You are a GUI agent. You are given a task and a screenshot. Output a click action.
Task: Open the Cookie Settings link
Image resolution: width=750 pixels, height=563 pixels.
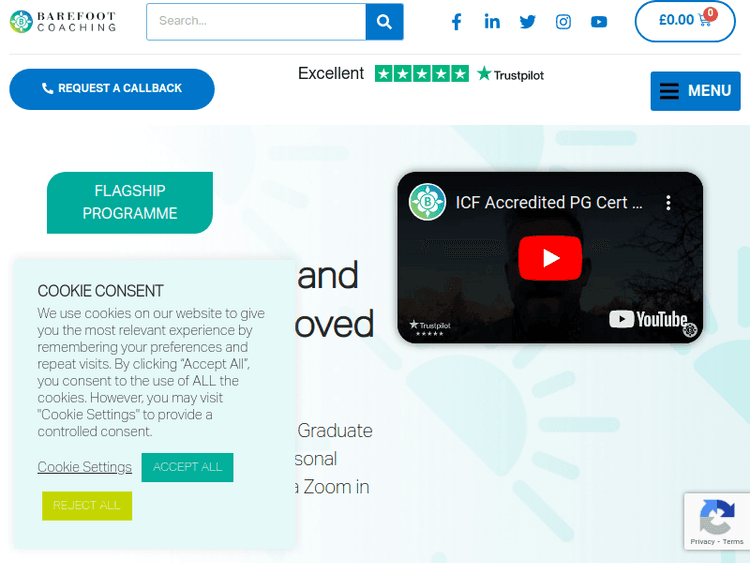click(85, 467)
